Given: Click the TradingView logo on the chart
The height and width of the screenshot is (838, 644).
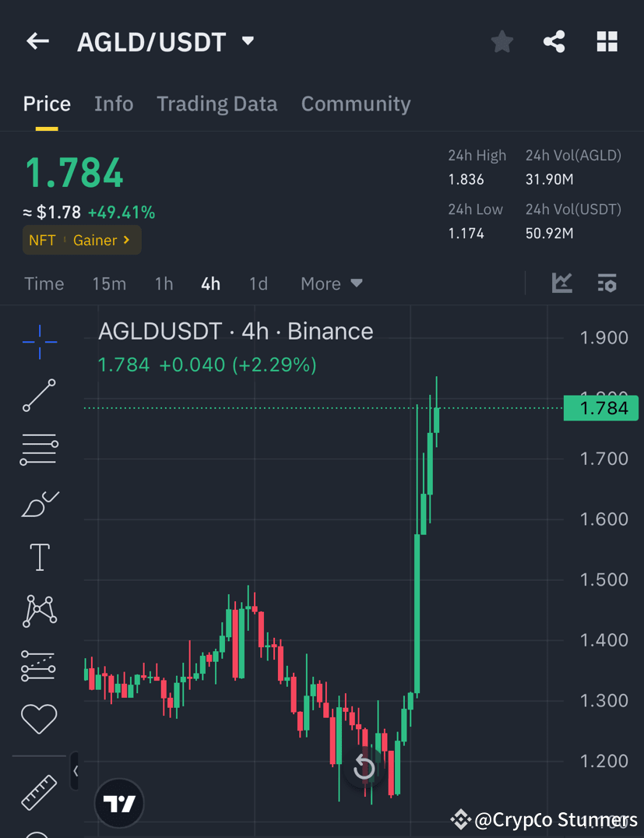Looking at the screenshot, I should (118, 802).
